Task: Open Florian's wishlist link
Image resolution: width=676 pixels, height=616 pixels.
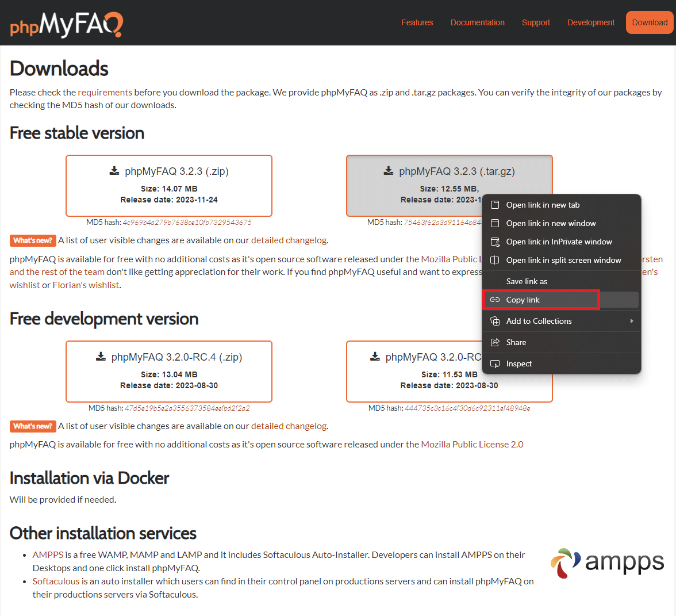Action: [x=86, y=285]
